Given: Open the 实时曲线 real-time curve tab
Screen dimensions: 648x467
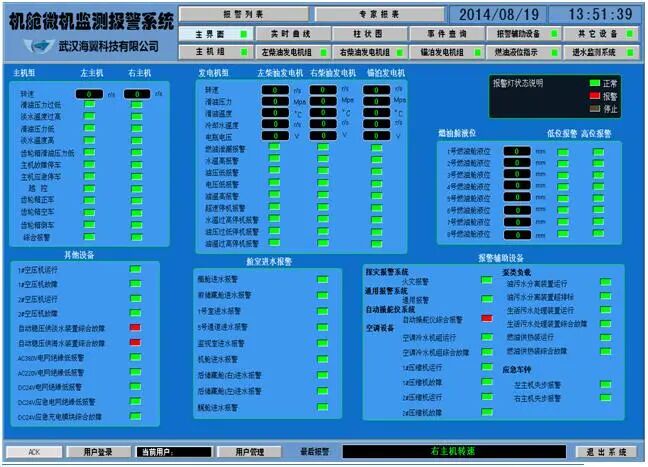Looking at the screenshot, I should (x=293, y=34).
